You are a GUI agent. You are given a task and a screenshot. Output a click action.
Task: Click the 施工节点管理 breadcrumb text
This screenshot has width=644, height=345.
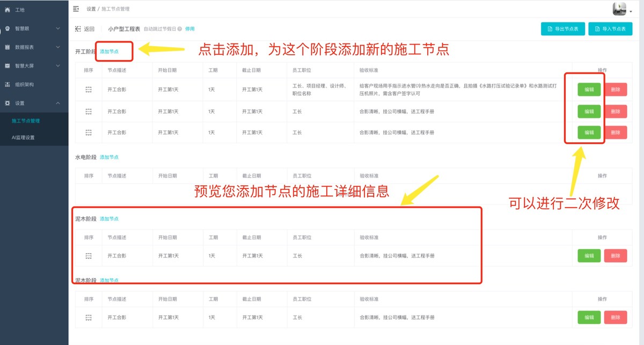(x=115, y=9)
